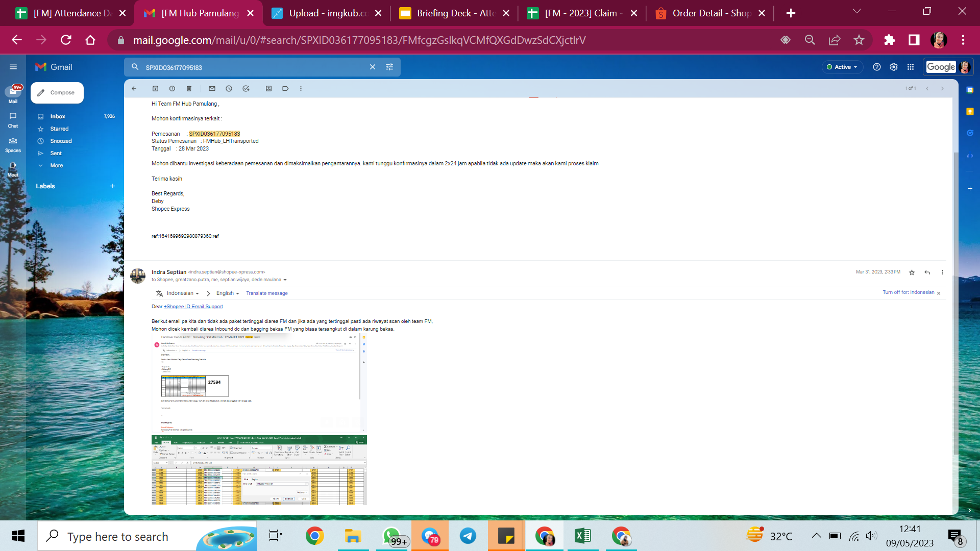Toggle the Gmail main menu hamburger

(x=13, y=67)
